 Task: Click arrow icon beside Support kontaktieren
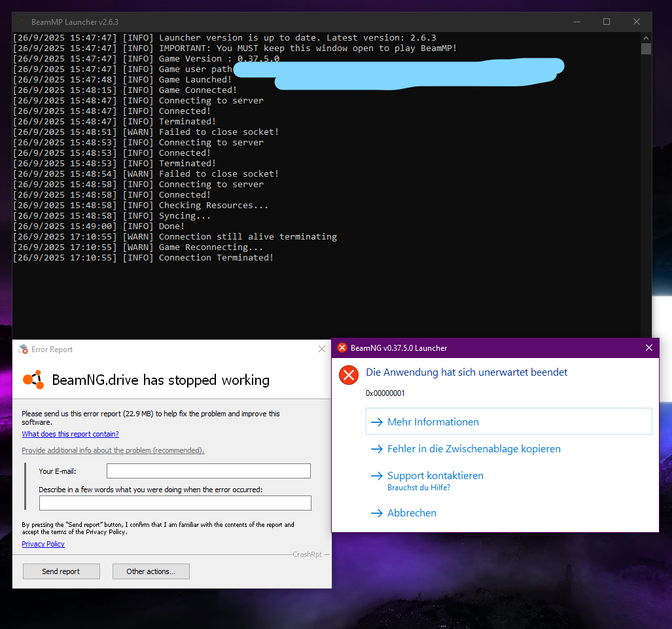[x=377, y=476]
